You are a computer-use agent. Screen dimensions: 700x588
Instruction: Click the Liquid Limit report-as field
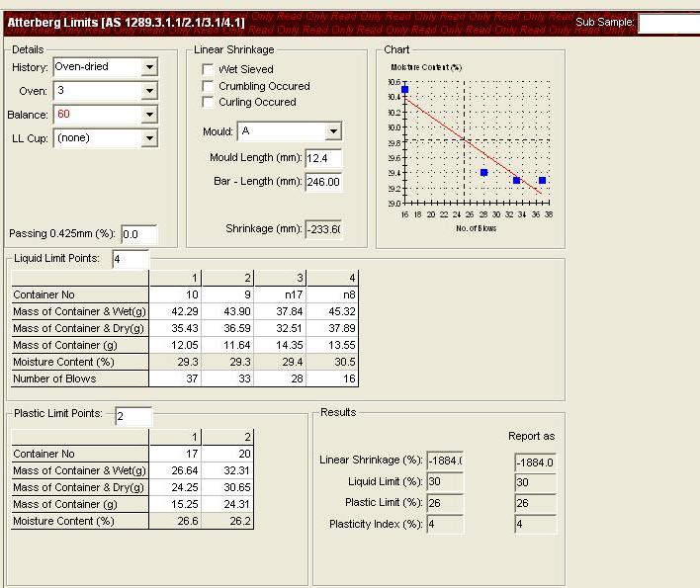pos(535,482)
